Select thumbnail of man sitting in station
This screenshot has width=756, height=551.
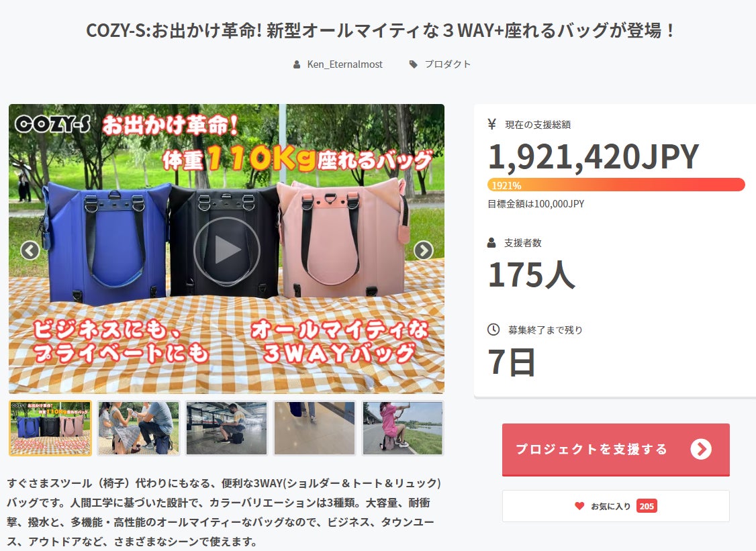[227, 428]
